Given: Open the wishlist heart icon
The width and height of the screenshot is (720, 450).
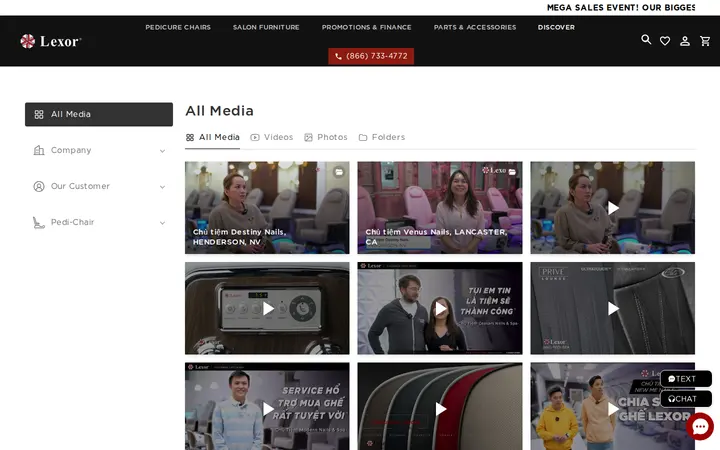Looking at the screenshot, I should coord(665,41).
